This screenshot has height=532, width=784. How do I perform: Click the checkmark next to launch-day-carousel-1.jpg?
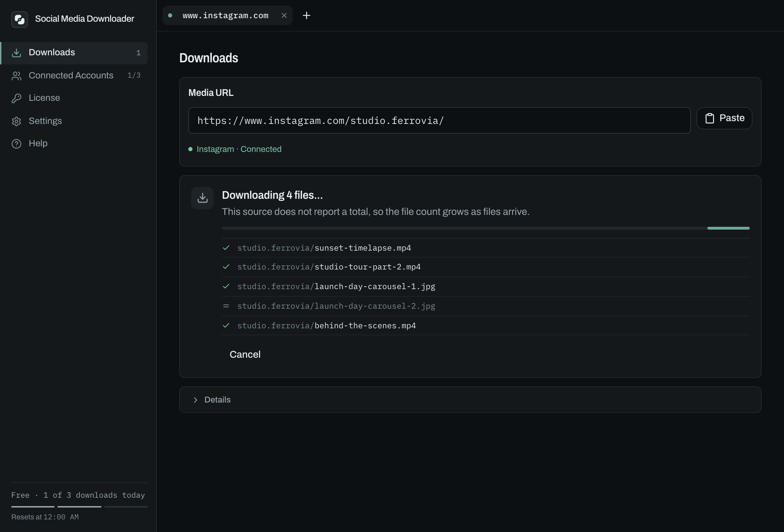(226, 286)
